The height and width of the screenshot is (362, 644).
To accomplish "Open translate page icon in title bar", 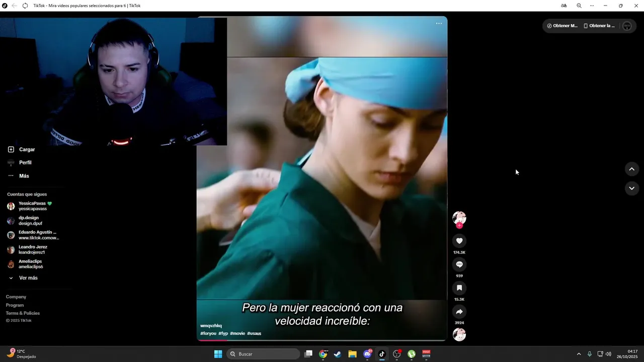I will click(x=564, y=6).
